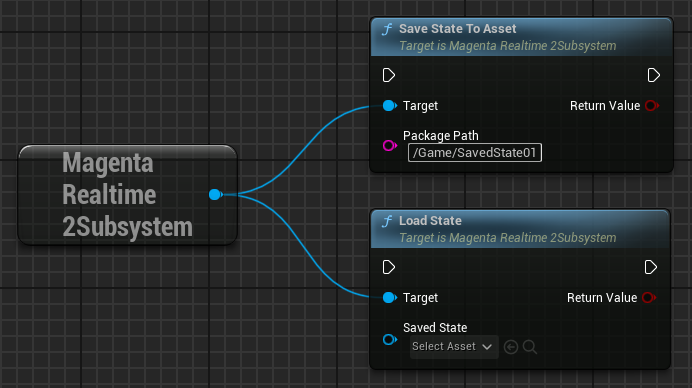
Task: Click the Save State To Asset output execution pin
Action: click(x=654, y=75)
